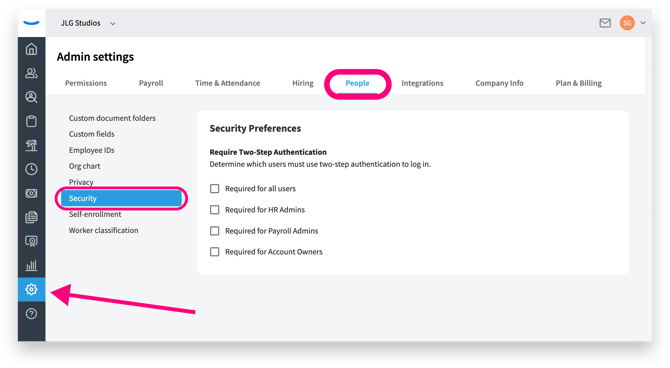Open the question mark Help icon
Image resolution: width=670 pixels, height=368 pixels.
pos(31,314)
